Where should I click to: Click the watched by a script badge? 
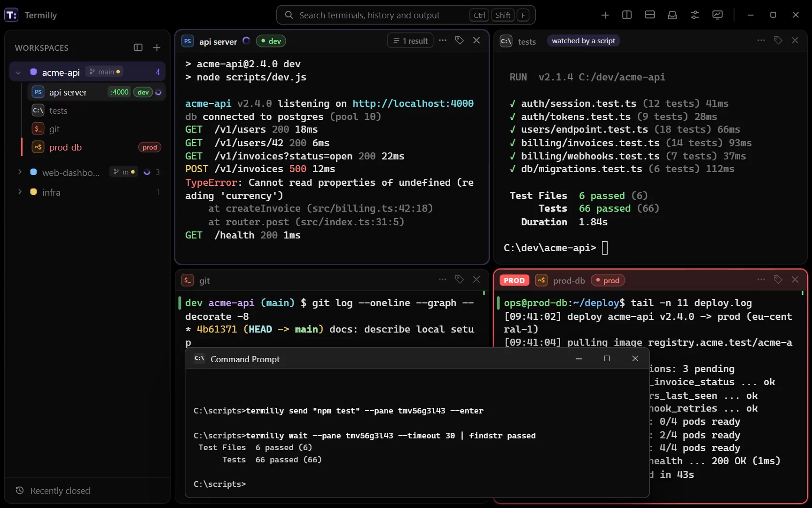point(583,41)
